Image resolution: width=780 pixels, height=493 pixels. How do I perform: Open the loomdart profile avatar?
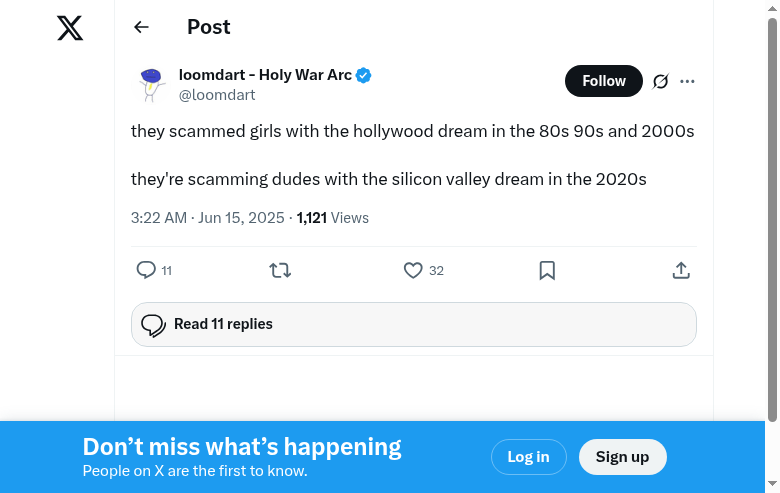click(151, 85)
